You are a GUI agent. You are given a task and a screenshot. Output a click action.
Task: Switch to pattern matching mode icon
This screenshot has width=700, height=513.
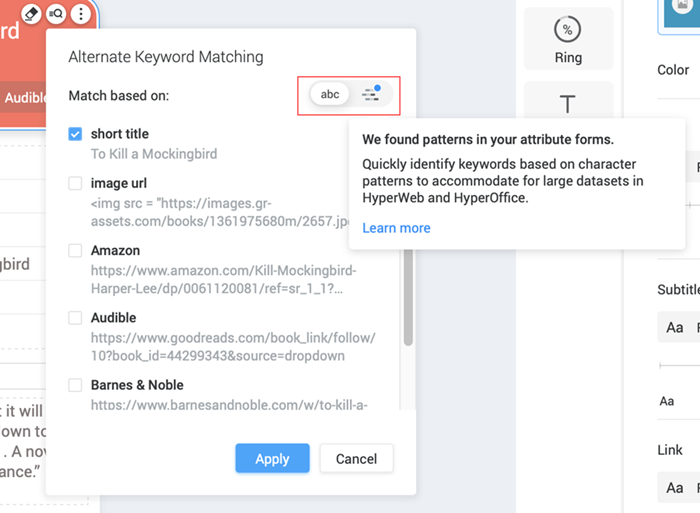click(x=371, y=94)
